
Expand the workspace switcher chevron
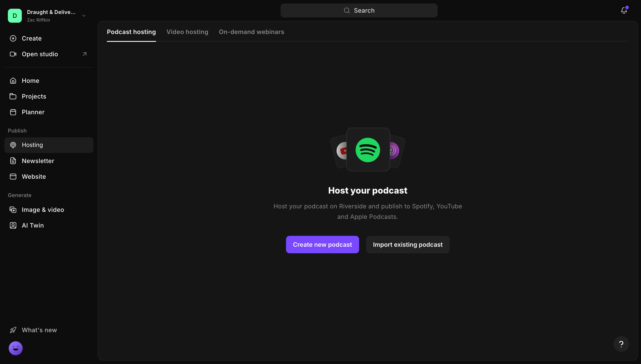pyautogui.click(x=84, y=16)
